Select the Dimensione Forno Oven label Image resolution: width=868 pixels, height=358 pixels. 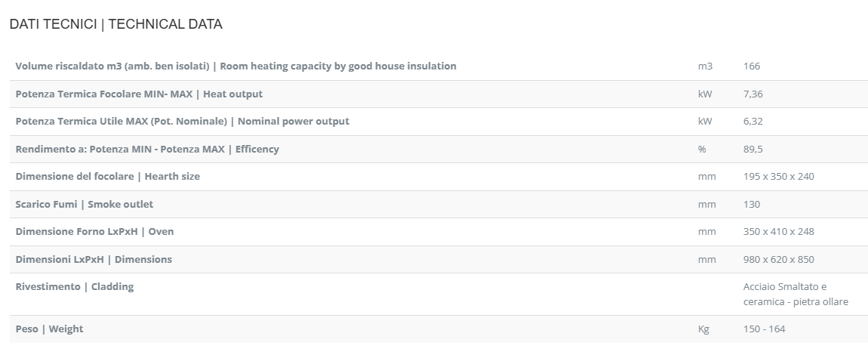coord(94,232)
